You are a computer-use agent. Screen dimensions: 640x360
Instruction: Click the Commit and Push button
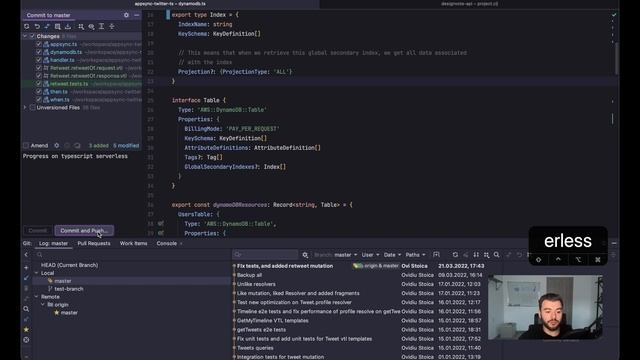84,231
